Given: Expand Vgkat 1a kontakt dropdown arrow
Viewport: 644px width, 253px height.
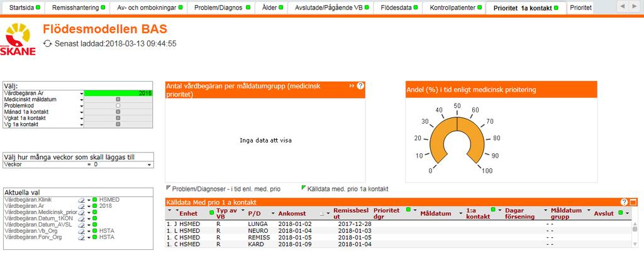Looking at the screenshot, I should coord(81,117).
